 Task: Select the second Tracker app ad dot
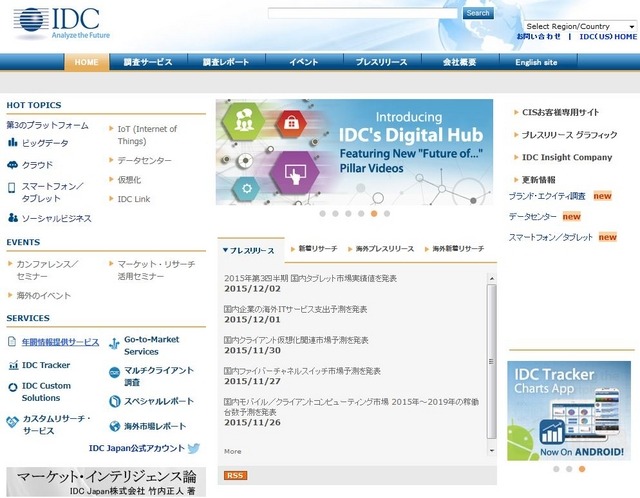(x=569, y=469)
